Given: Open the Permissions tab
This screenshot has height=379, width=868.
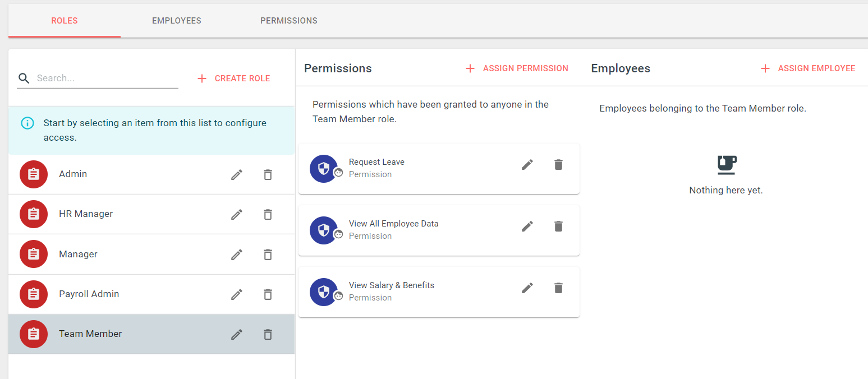Looking at the screenshot, I should pos(289,21).
